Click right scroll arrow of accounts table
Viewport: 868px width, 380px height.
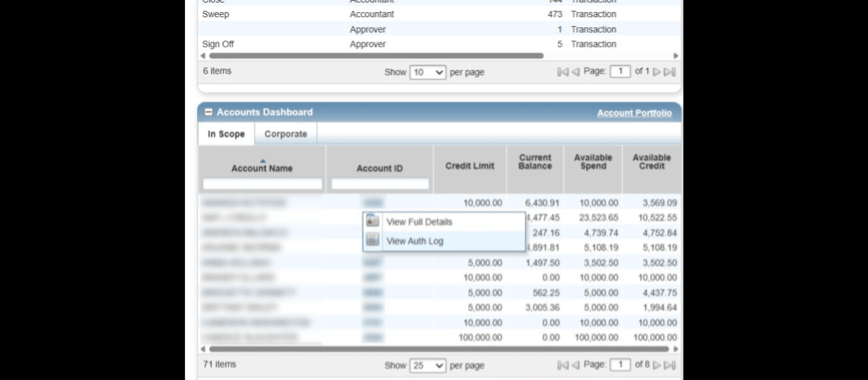click(x=675, y=349)
